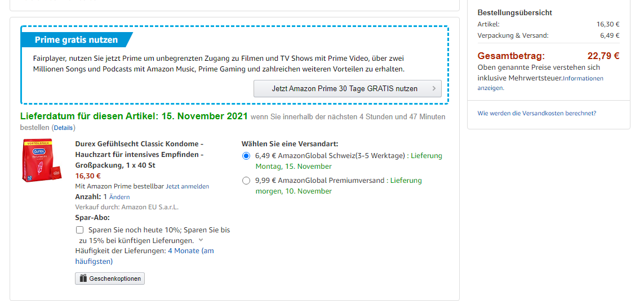Open Wie werden die Versandkosten berechnet link

536,113
